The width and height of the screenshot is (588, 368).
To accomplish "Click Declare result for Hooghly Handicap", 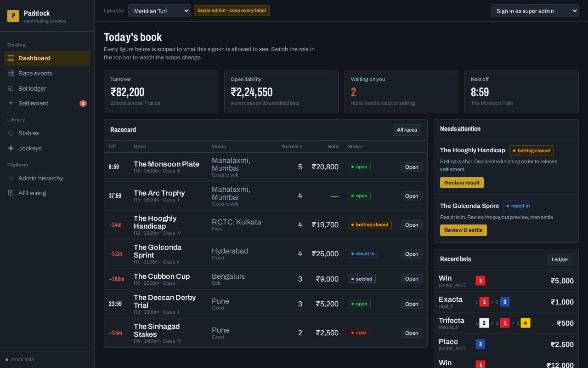I will point(462,183).
